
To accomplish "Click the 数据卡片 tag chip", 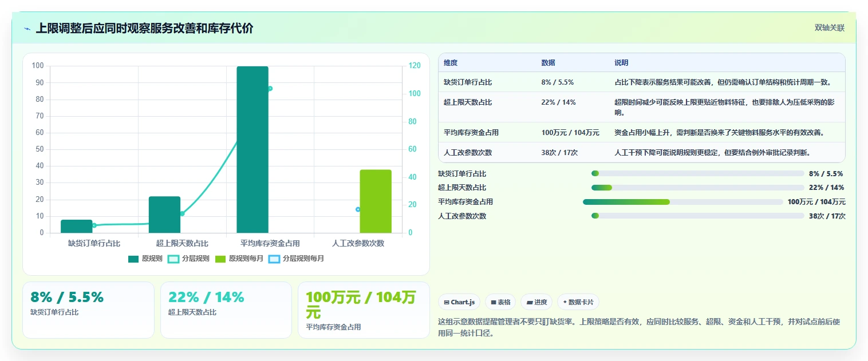I will coord(578,302).
